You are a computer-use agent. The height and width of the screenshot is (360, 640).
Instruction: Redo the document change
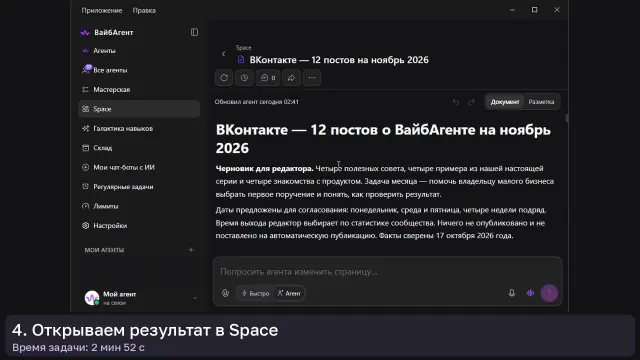click(x=471, y=102)
